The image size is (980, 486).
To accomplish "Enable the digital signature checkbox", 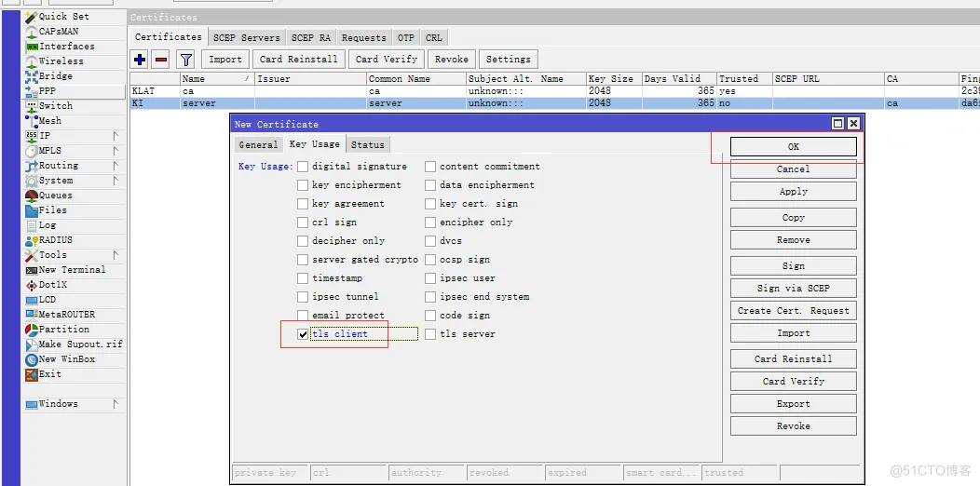I will [x=303, y=167].
